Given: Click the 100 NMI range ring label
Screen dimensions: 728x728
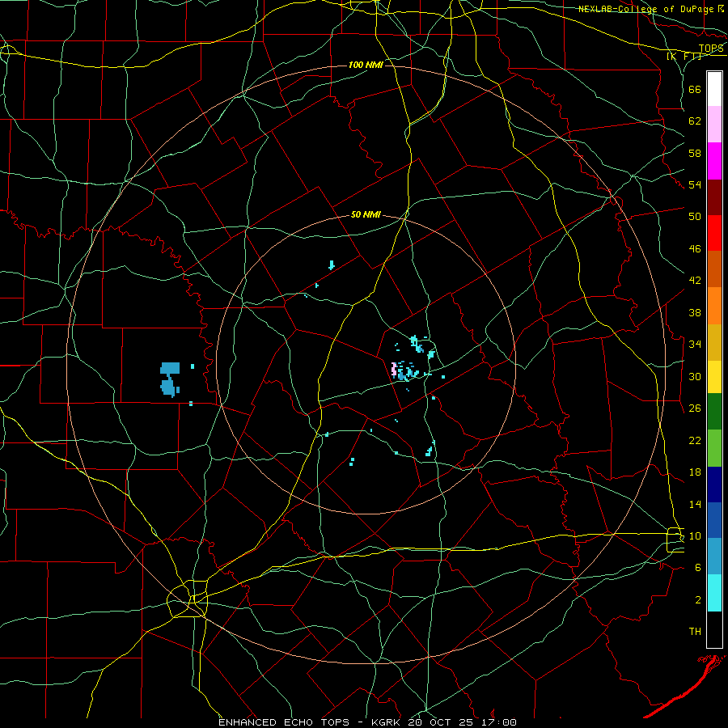Looking at the screenshot, I should (366, 65).
